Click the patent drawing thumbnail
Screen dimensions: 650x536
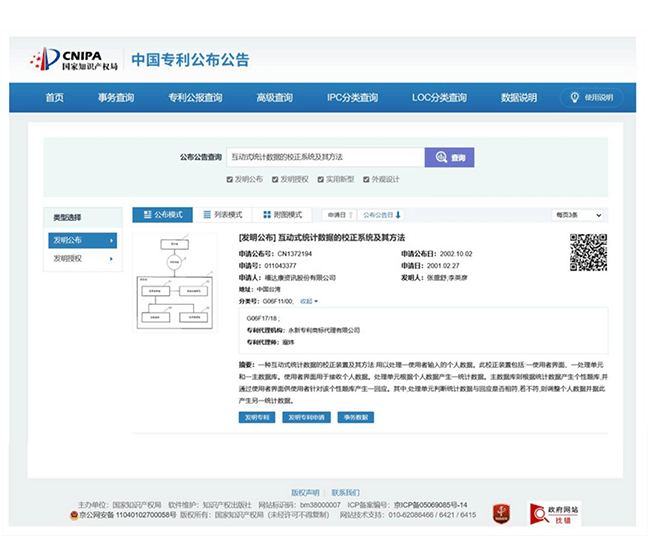[175, 278]
